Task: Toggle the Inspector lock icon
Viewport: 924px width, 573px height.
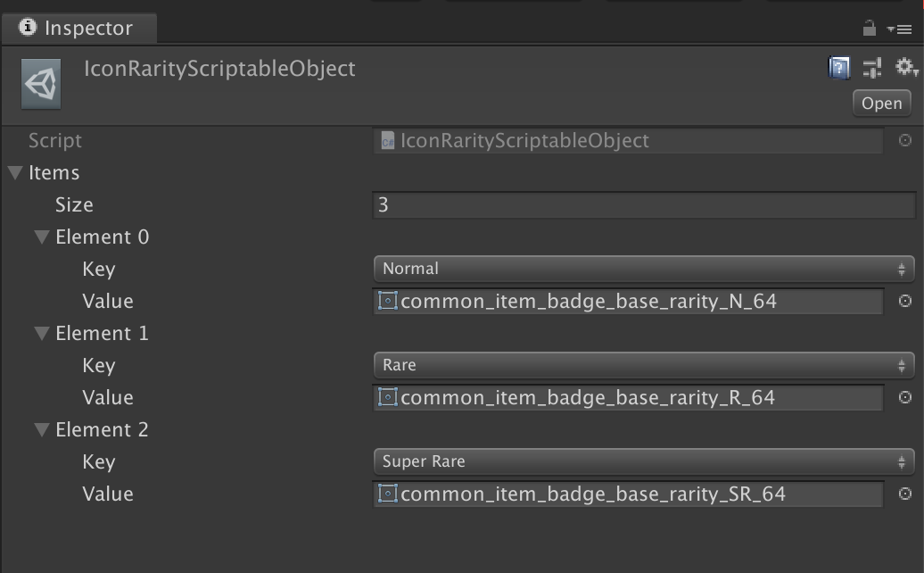Action: (870, 28)
